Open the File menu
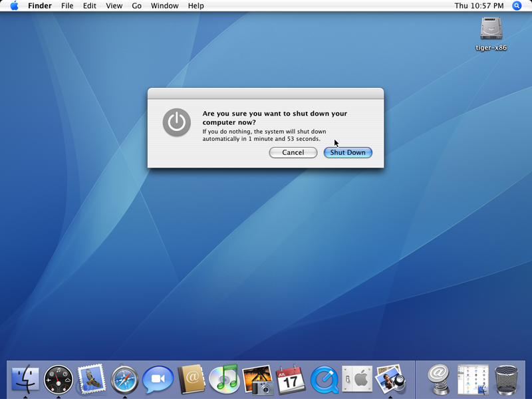 (x=67, y=6)
